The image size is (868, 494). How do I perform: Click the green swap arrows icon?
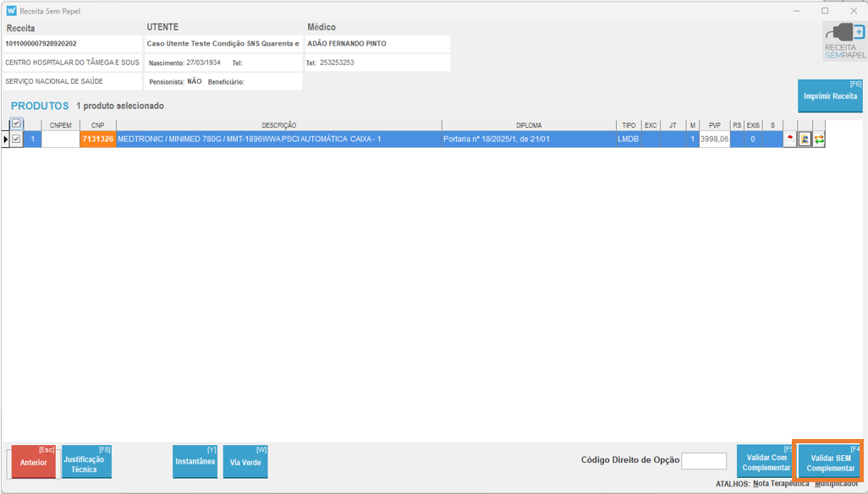[819, 139]
